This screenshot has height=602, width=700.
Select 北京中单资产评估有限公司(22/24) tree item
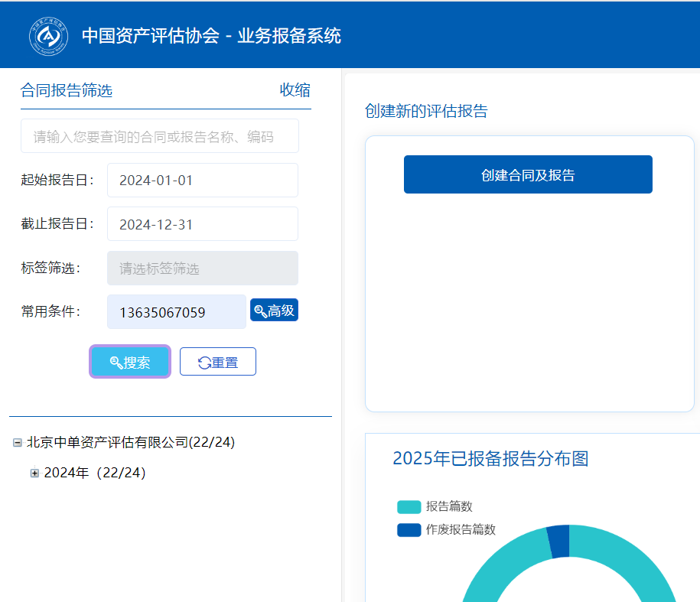click(x=130, y=442)
